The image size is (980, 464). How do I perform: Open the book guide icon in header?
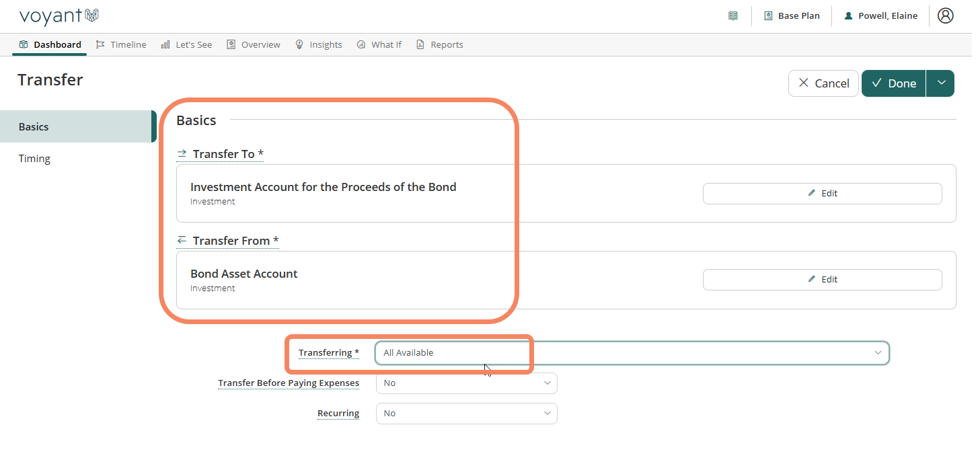[x=733, y=15]
